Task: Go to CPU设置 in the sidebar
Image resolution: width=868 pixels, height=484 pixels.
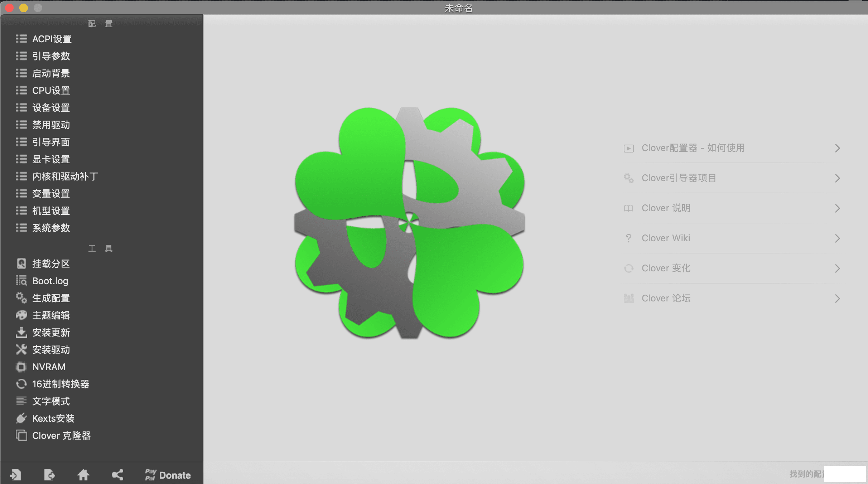Action: 51,91
